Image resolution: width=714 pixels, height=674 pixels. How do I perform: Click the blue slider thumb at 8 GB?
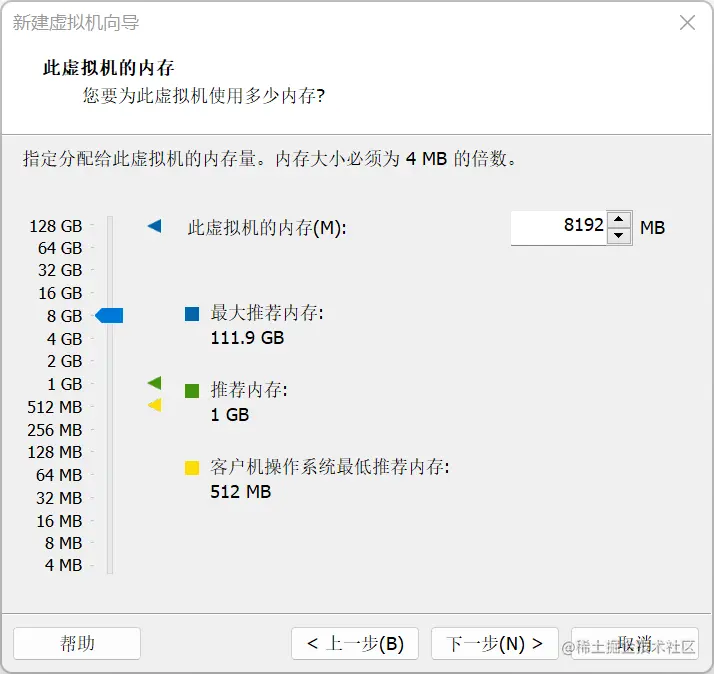pyautogui.click(x=109, y=315)
